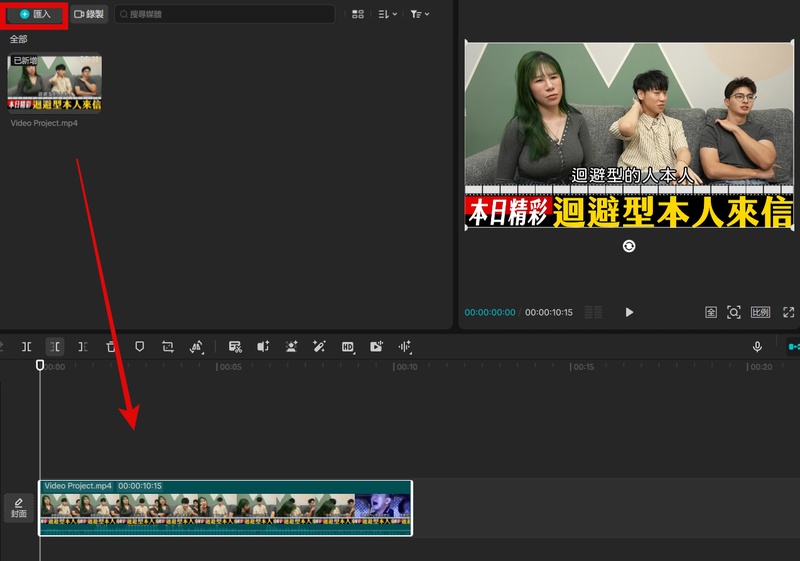Select the Video Project.mp4 media thumbnail
The height and width of the screenshot is (561, 800).
(x=55, y=83)
